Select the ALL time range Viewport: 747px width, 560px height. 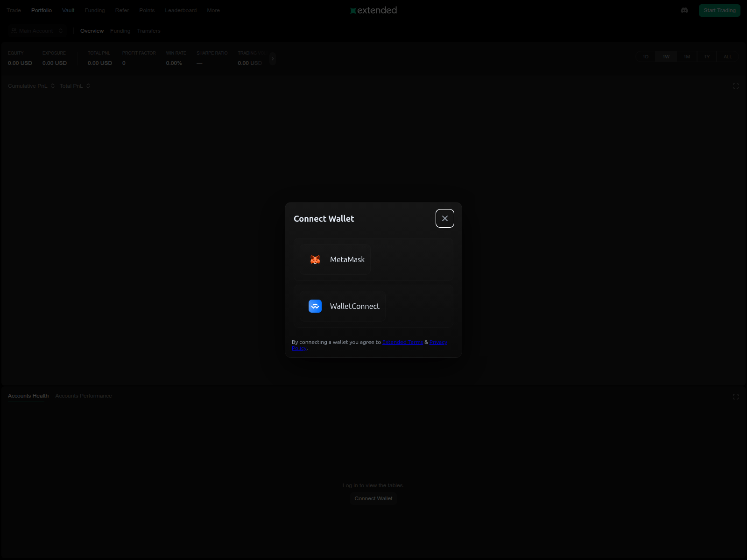pos(727,57)
